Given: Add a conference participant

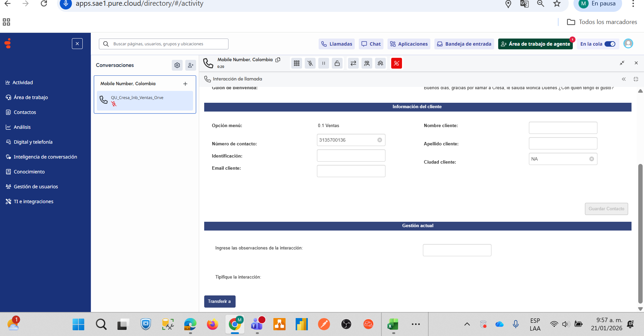Looking at the screenshot, I should [x=380, y=63].
